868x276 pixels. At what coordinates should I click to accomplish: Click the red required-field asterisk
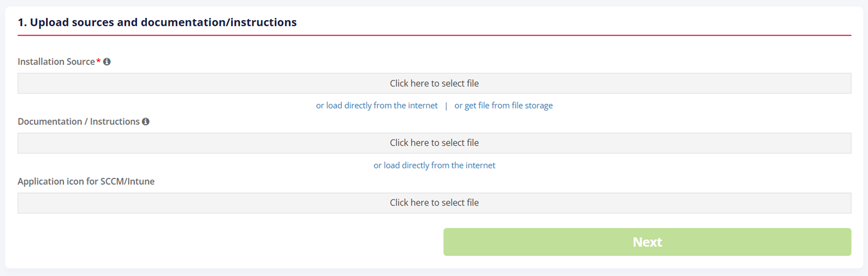coord(99,61)
